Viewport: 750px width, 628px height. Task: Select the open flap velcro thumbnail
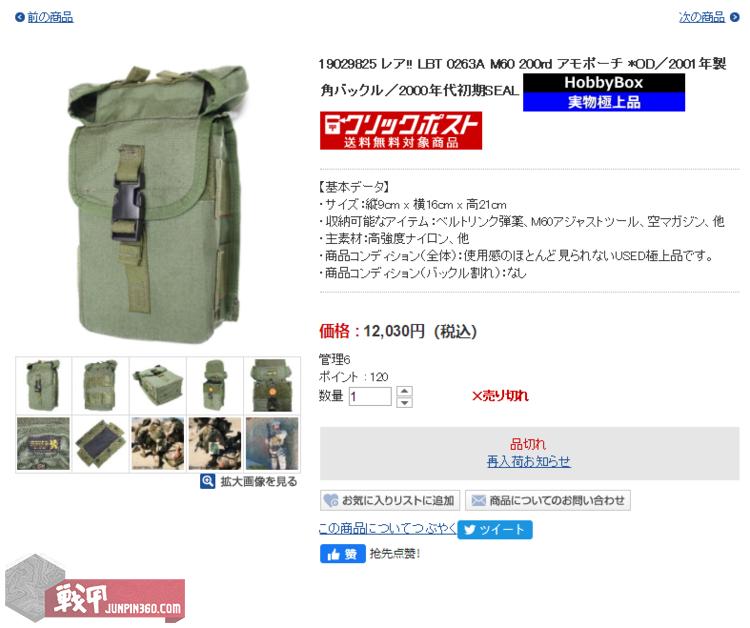point(100,443)
